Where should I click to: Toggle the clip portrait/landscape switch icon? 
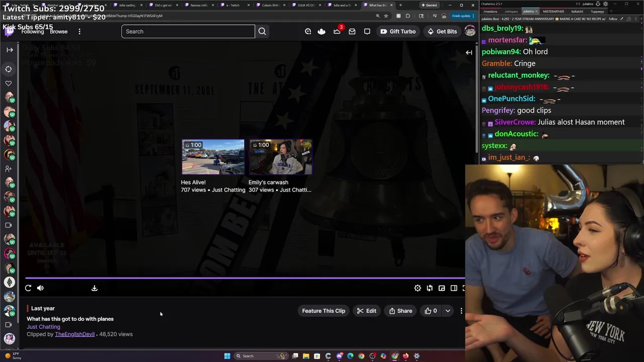(430, 288)
